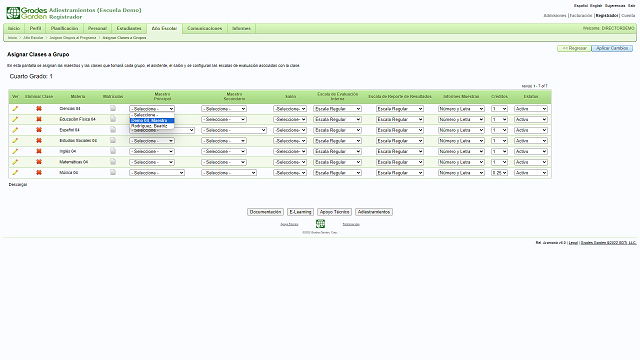Click the pencil edit icon for Inglés 04

click(15, 151)
